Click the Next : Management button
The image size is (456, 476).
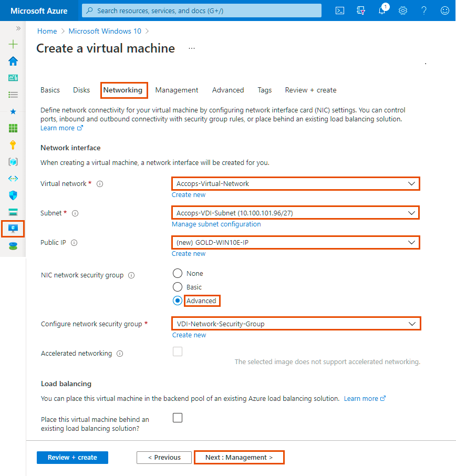tap(239, 458)
